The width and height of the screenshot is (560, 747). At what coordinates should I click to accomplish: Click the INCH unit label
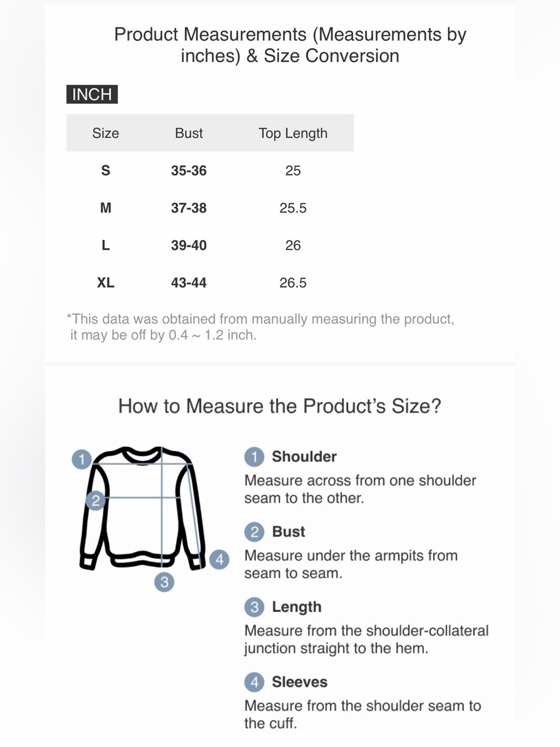pyautogui.click(x=92, y=94)
